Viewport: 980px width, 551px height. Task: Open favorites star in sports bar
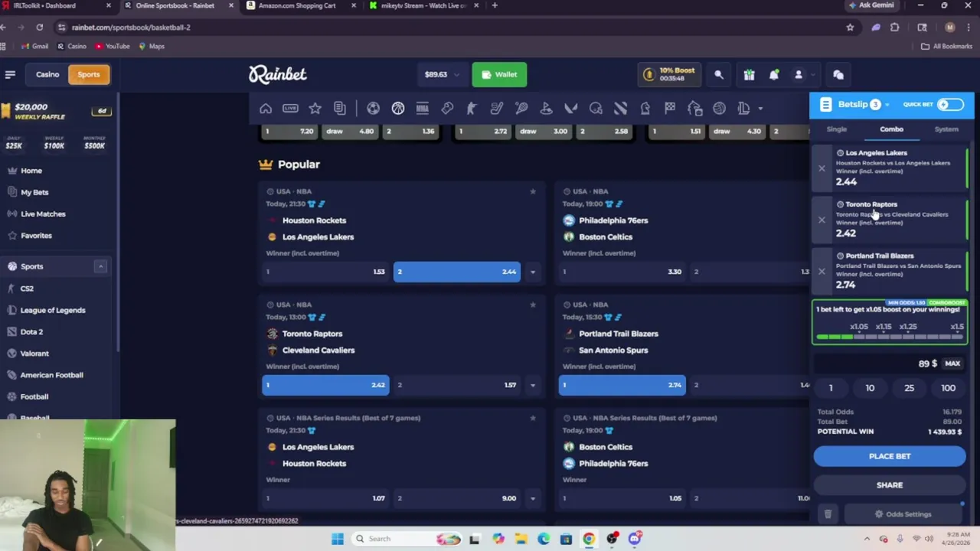coord(315,109)
